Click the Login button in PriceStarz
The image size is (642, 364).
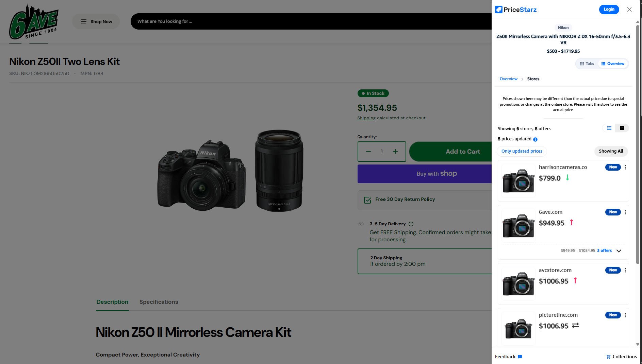609,10
